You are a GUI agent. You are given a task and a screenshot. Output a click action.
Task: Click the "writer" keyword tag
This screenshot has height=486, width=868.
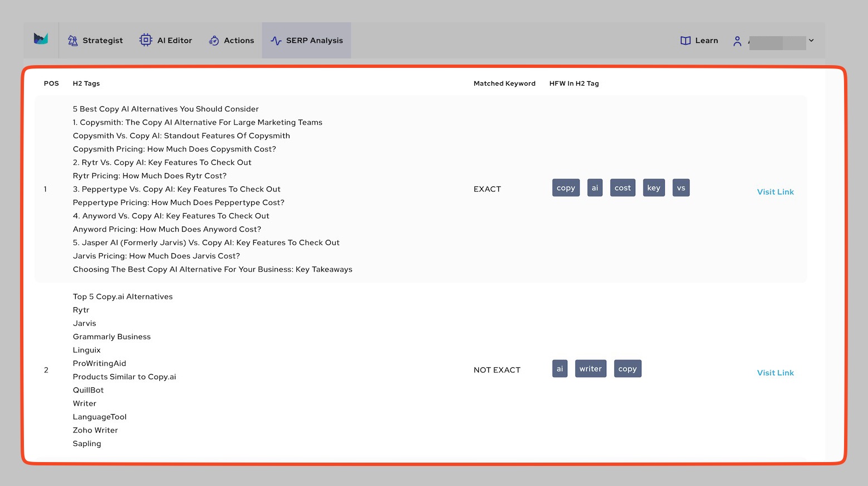(x=591, y=369)
